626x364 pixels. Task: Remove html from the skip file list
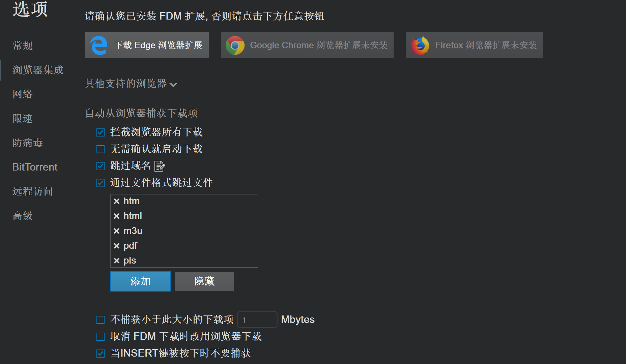pos(117,216)
